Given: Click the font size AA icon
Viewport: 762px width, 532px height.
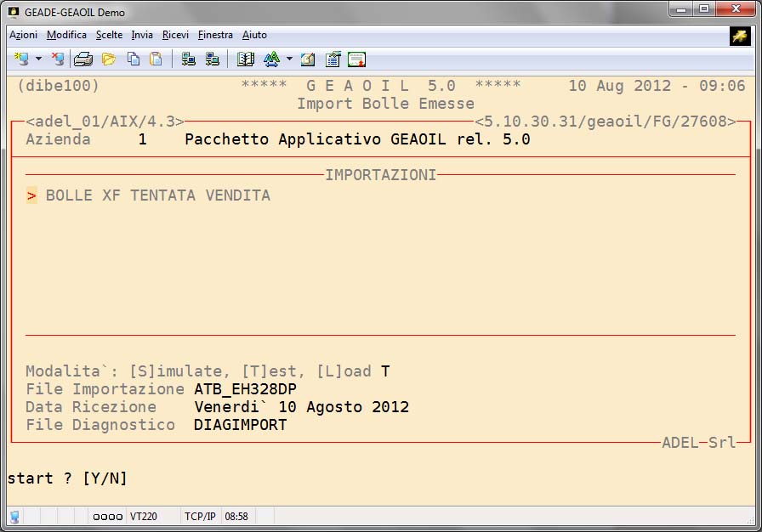Looking at the screenshot, I should tap(271, 59).
